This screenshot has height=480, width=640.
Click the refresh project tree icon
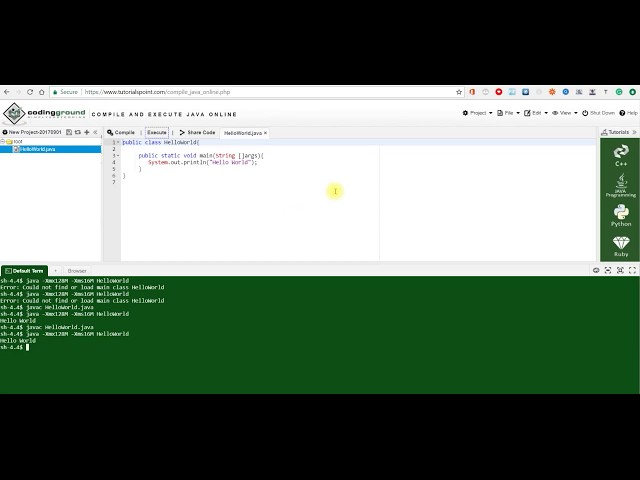[x=78, y=132]
